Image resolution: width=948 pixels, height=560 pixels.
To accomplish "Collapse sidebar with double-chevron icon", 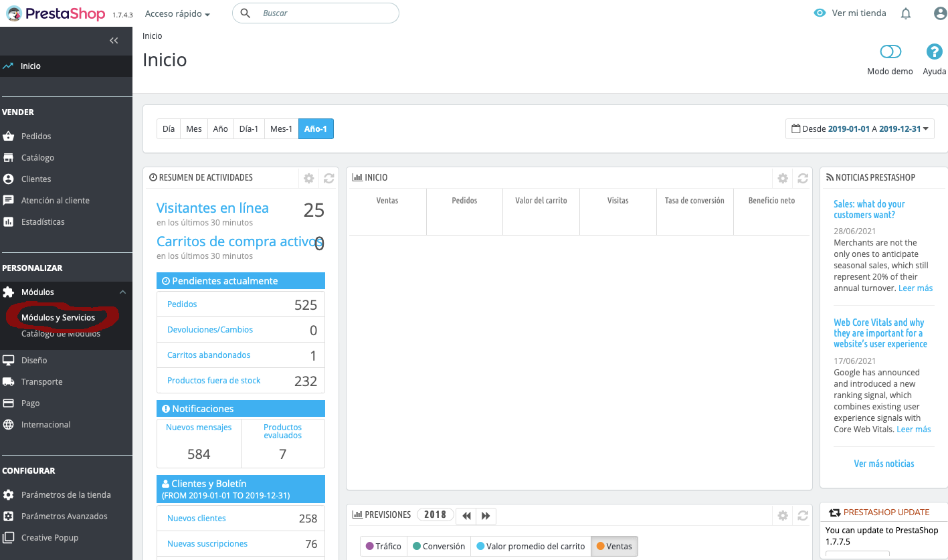I will pos(114,41).
